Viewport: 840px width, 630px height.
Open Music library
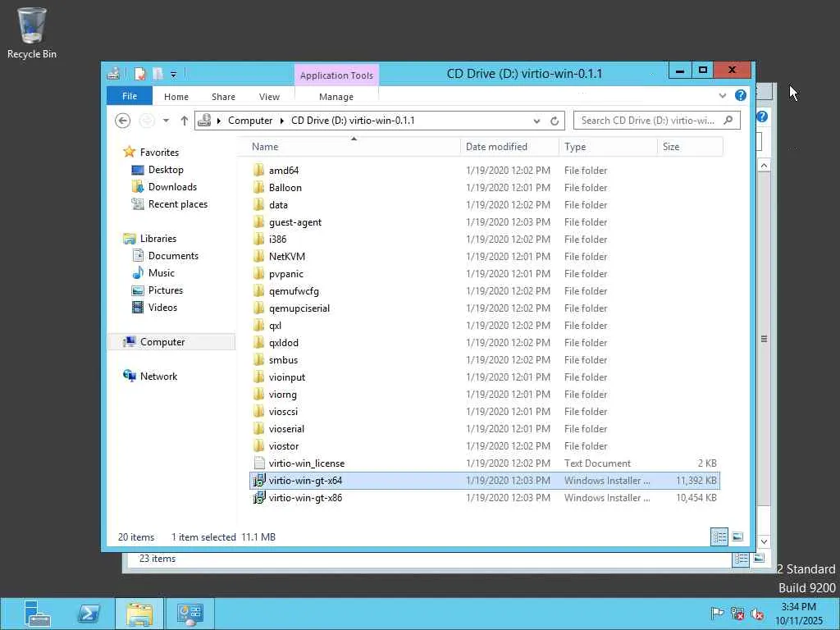click(162, 272)
